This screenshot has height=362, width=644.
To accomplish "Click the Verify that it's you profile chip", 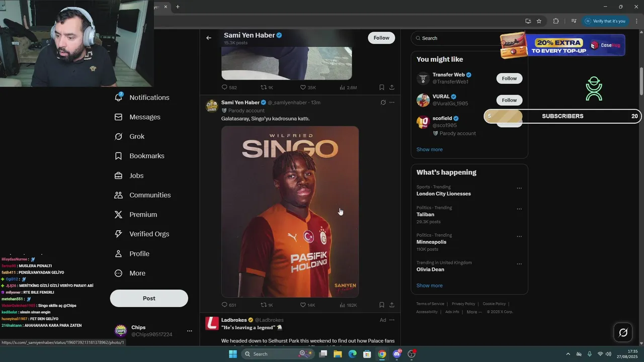I will (605, 21).
